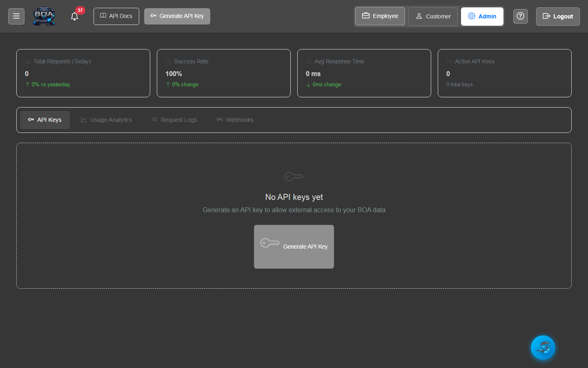588x368 pixels.
Task: Click the Webhooks signal icon
Action: (x=220, y=119)
